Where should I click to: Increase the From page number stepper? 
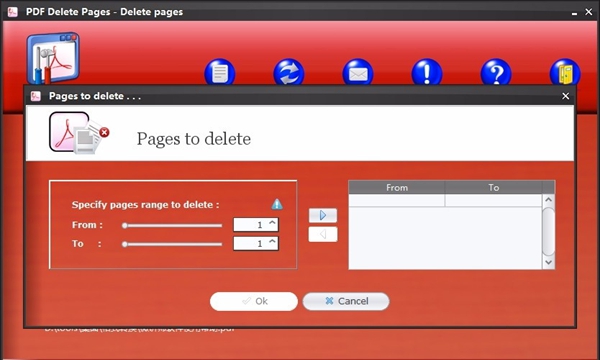[x=272, y=222]
